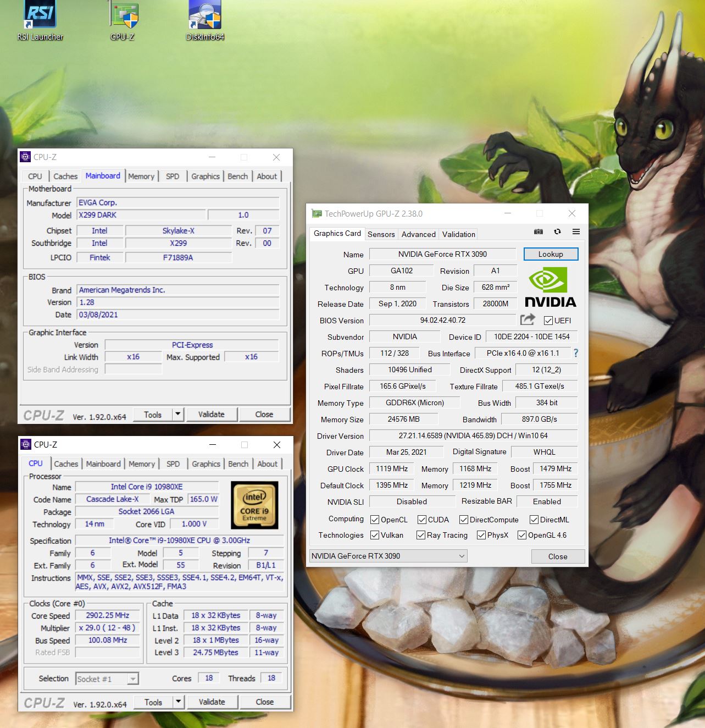
Task: Click Validate in the Mainboard CPU-Z window
Action: [x=212, y=414]
